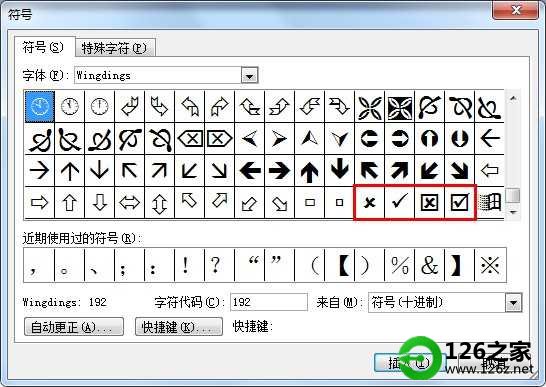Click the scroll-down arrow of symbol grid
Viewport: 546px width, 387px height.
pyautogui.click(x=513, y=212)
